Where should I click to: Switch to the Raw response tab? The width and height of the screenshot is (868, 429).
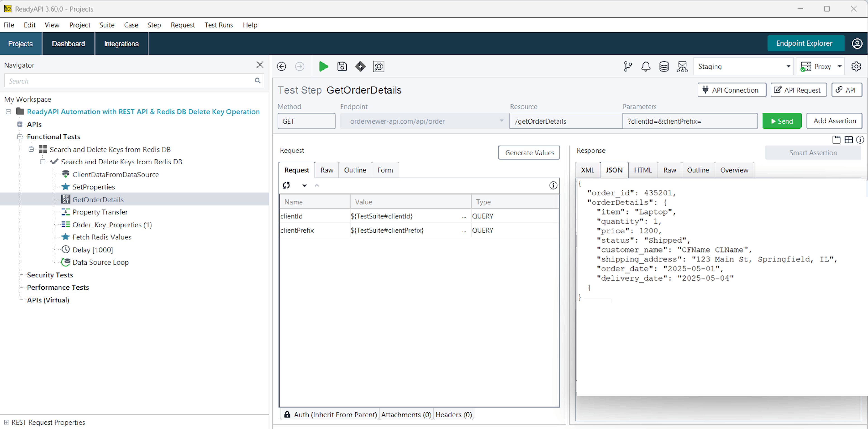669,170
